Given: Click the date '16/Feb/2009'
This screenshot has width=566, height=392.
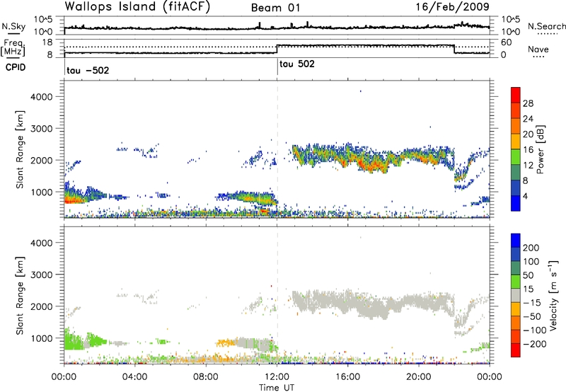Looking at the screenshot, I should pyautogui.click(x=452, y=6).
